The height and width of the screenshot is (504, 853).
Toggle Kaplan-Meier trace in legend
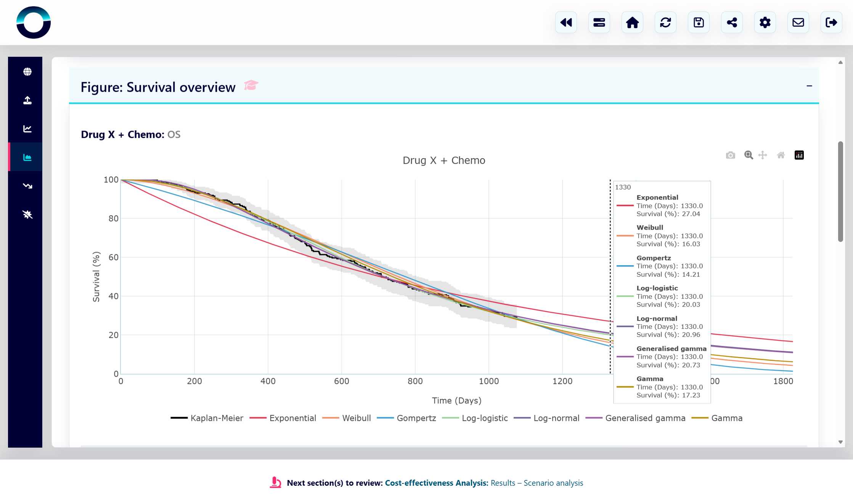207,418
